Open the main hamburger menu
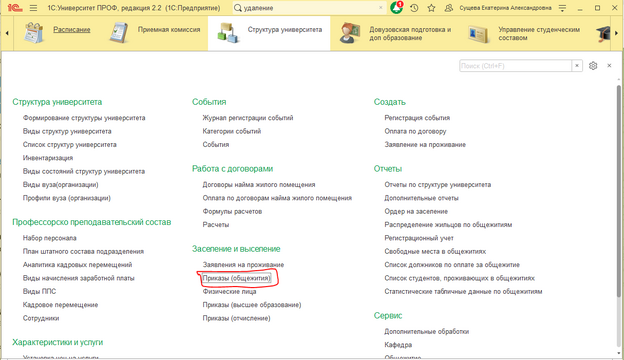Image resolution: width=624 pixels, height=360 pixels. tap(33, 8)
